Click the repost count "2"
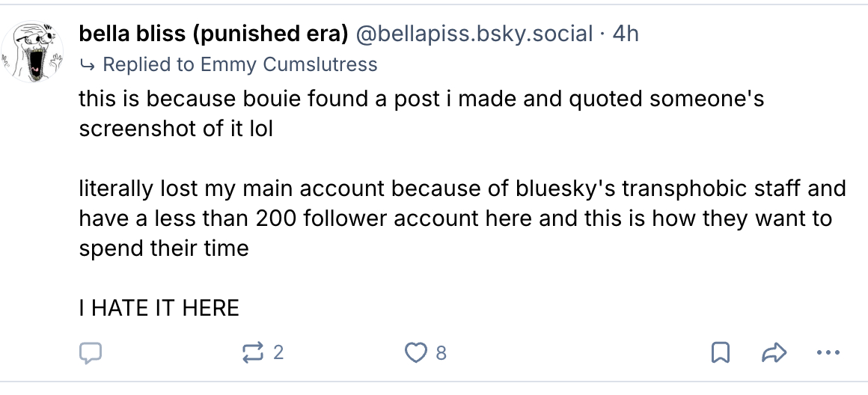This screenshot has width=868, height=395. pyautogui.click(x=278, y=352)
